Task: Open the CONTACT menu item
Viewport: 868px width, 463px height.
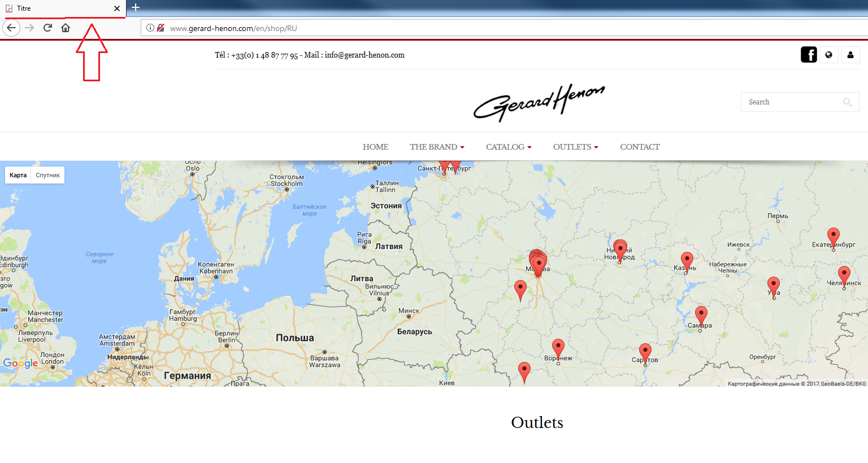Action: coord(640,147)
